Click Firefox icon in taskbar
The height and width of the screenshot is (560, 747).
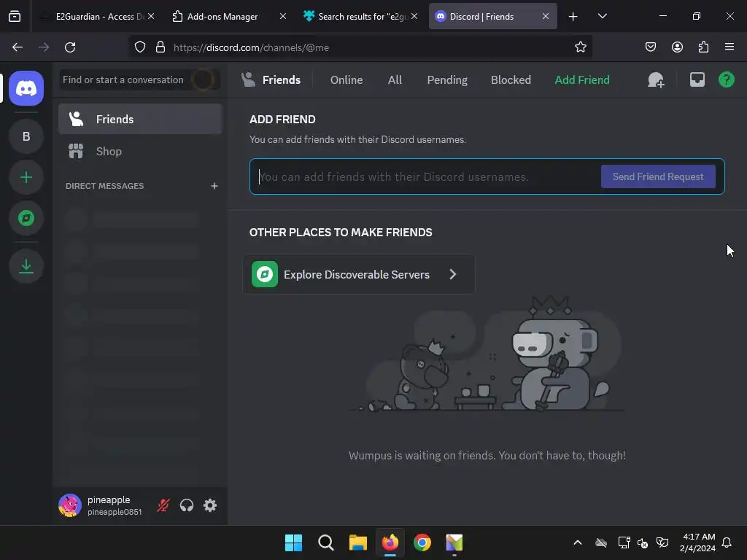[390, 542]
